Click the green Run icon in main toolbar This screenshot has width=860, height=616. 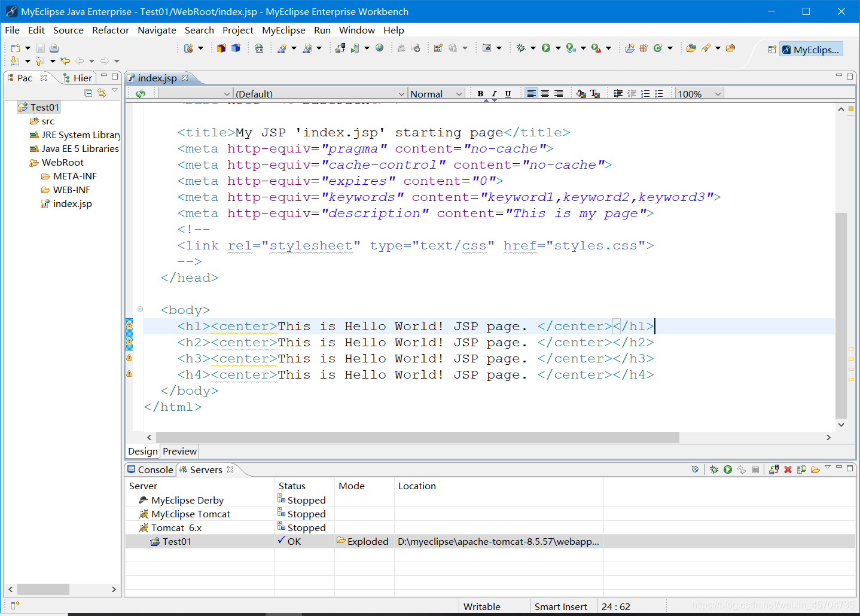tap(546, 48)
